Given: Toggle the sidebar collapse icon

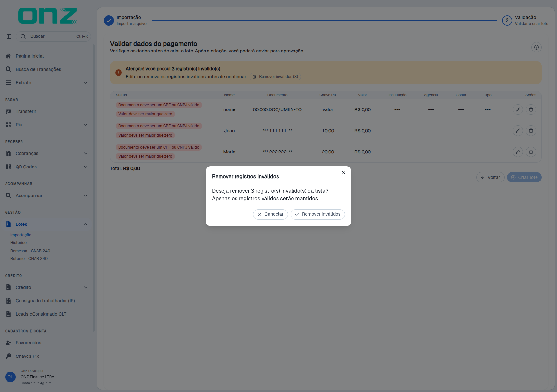Looking at the screenshot, I should [9, 36].
